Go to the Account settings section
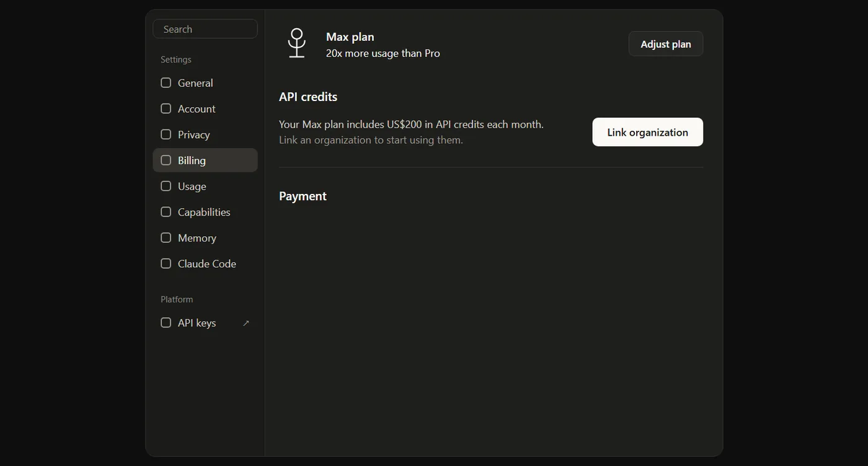The width and height of the screenshot is (868, 466). tap(205, 108)
